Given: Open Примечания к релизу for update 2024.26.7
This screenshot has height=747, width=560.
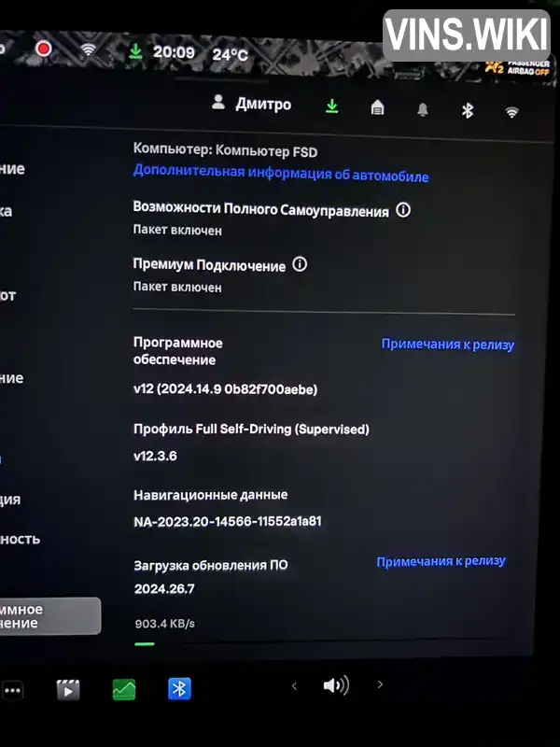Looking at the screenshot, I should tap(441, 562).
